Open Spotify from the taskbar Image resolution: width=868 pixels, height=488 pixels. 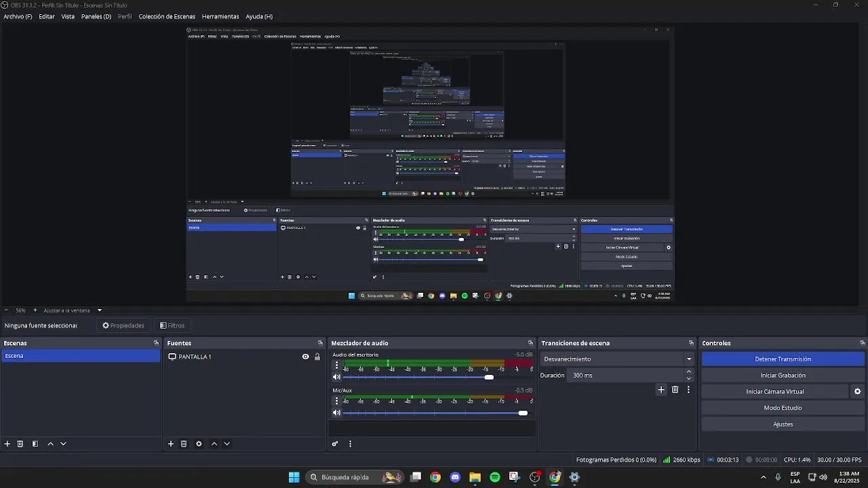tap(495, 477)
